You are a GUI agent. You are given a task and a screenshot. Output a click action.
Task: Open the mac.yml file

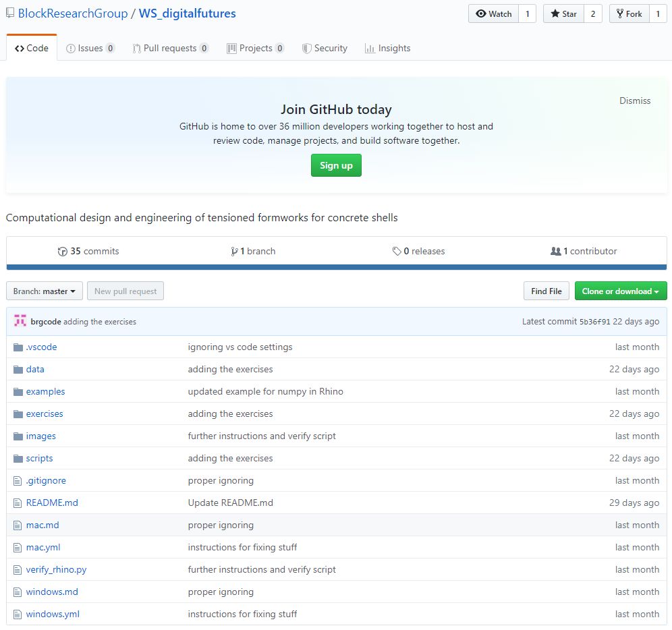click(43, 548)
